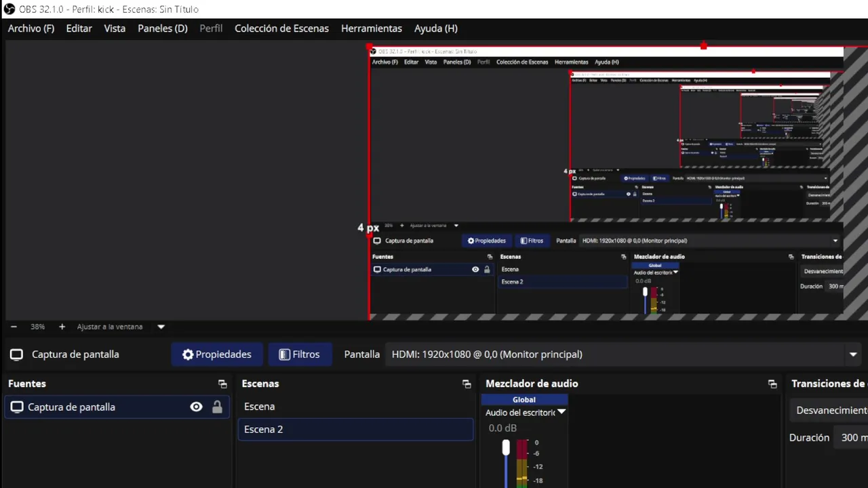Open Propiedades of the selected source
Viewport: 868px width, 488px height.
tap(217, 354)
